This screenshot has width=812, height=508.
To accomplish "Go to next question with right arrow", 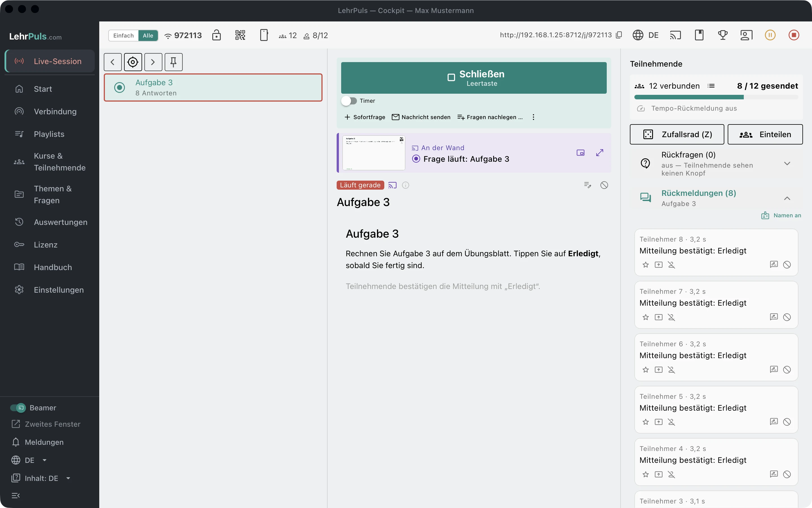I will (153, 62).
